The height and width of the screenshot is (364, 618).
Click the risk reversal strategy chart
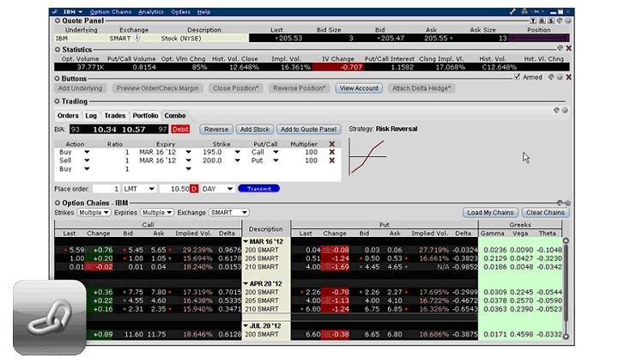367,156
